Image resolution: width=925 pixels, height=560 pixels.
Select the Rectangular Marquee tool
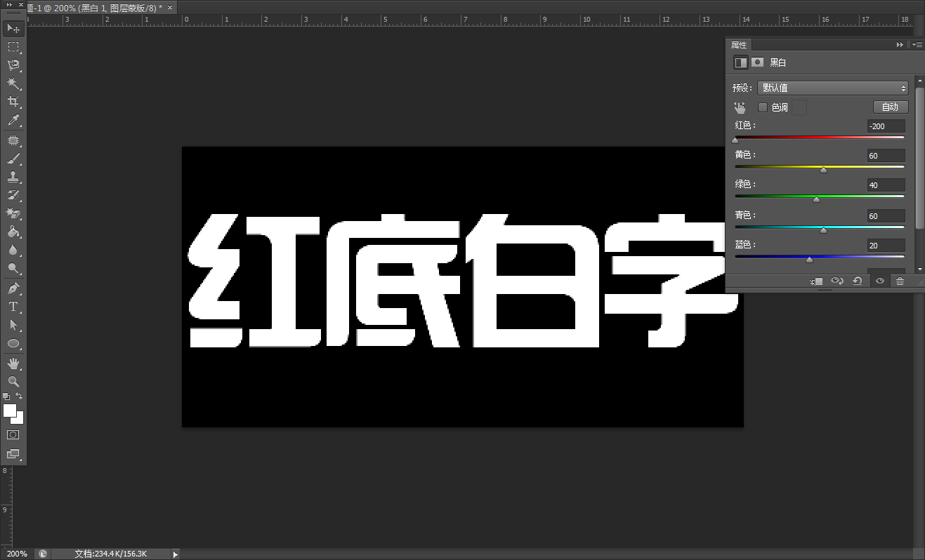click(13, 47)
